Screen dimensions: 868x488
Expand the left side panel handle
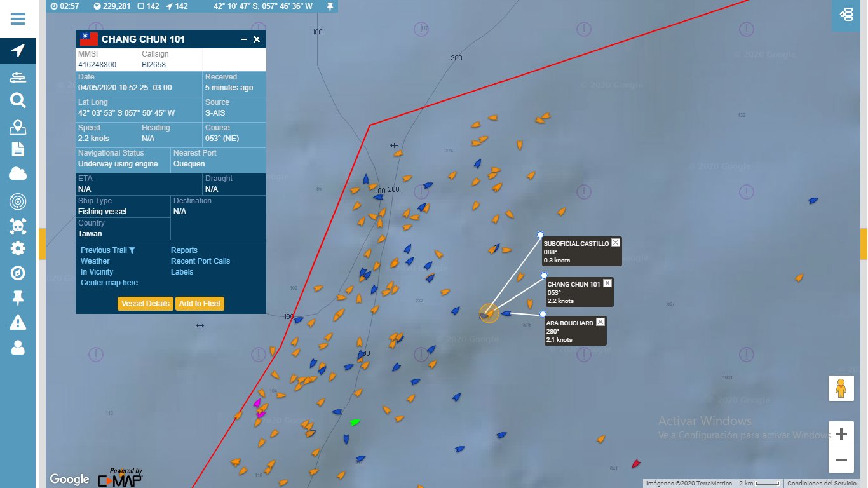tap(42, 244)
